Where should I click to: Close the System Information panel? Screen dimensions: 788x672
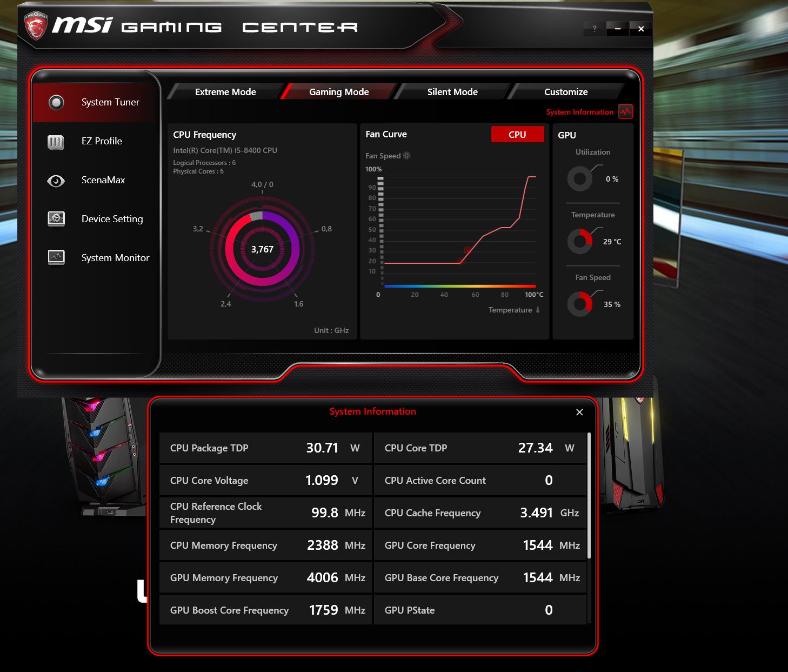pos(579,412)
